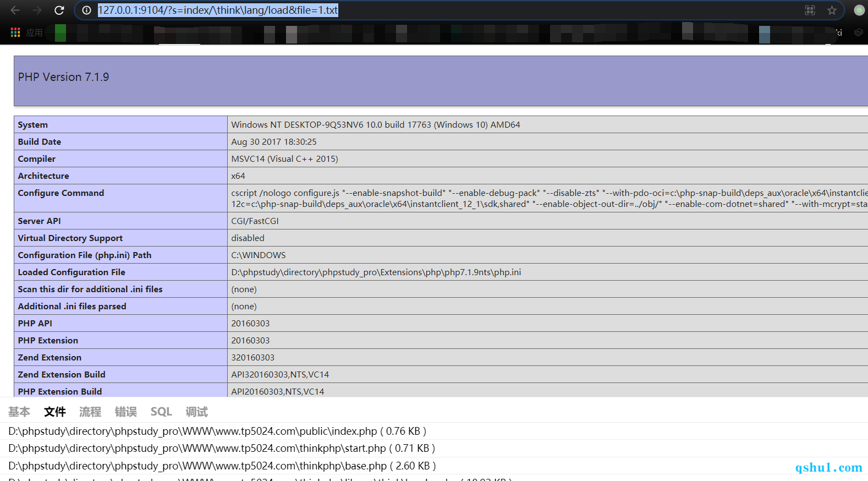Click the PHP API label
This screenshot has width=868, height=481.
(35, 324)
